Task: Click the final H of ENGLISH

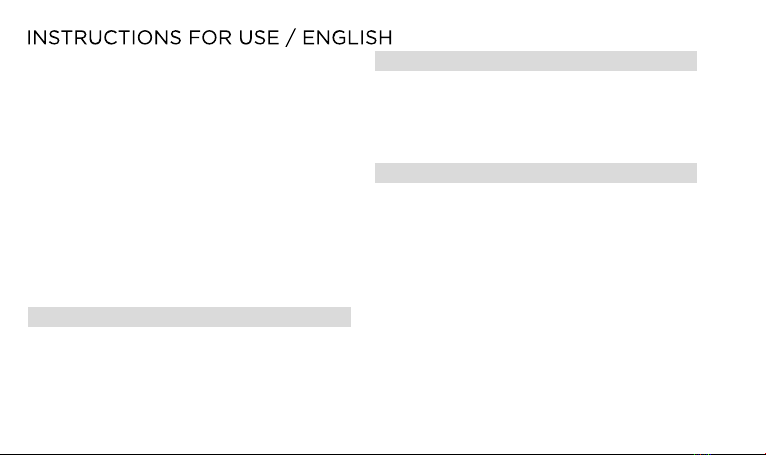Action: tap(386, 38)
